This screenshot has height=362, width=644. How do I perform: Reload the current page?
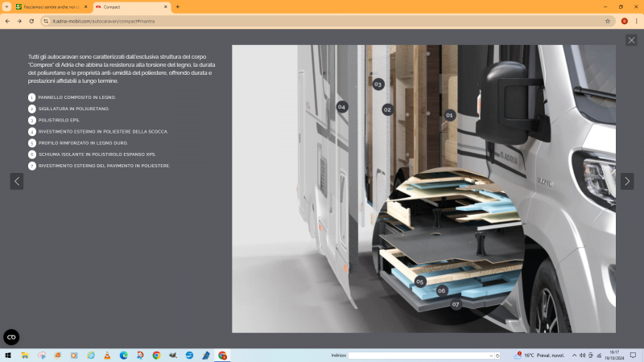pyautogui.click(x=31, y=21)
